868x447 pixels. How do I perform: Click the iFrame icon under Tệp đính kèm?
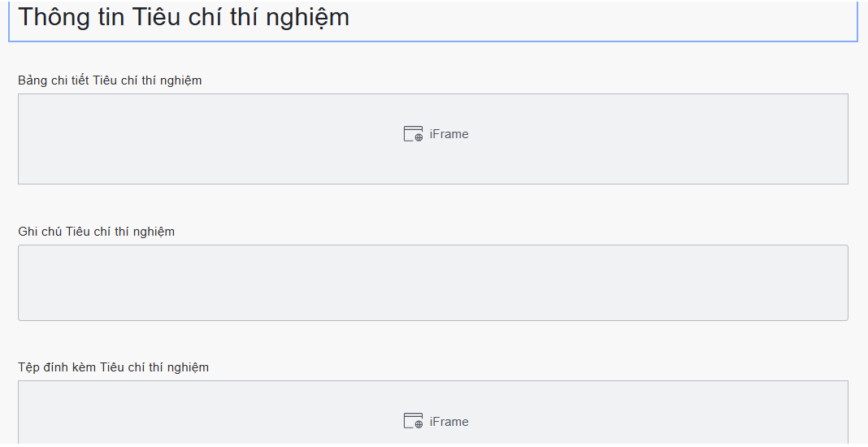click(x=413, y=421)
